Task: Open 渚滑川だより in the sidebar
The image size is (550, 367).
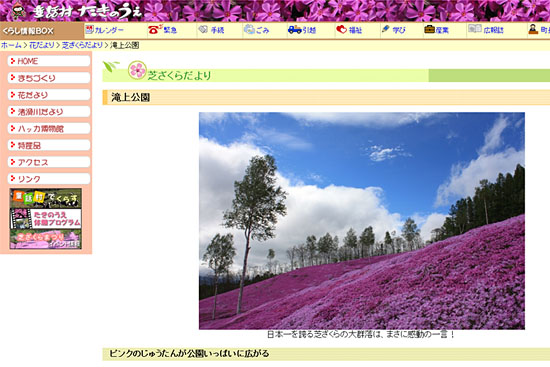Action: click(49, 112)
